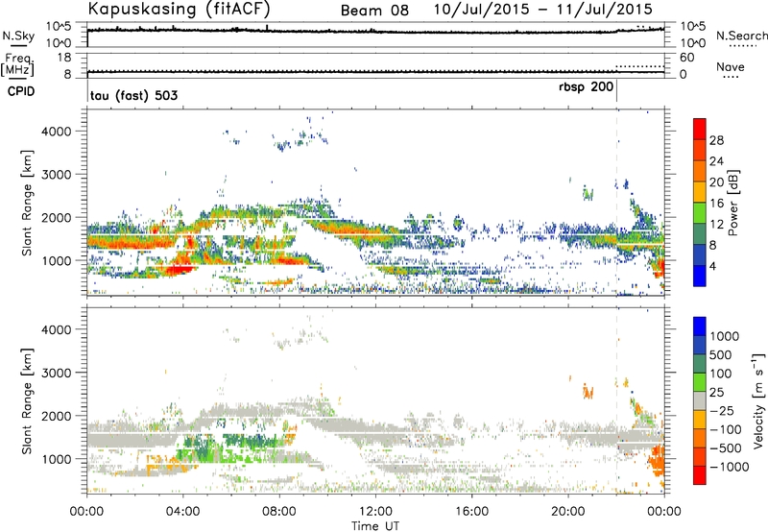
Task: Pick the gray -25 to 25 Velocity segment
Action: coord(700,400)
